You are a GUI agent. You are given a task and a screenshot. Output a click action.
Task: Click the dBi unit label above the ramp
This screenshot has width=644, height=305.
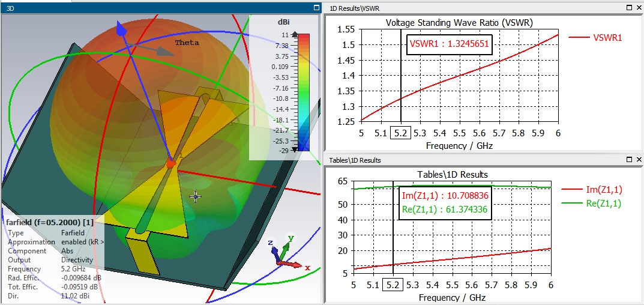pos(283,22)
